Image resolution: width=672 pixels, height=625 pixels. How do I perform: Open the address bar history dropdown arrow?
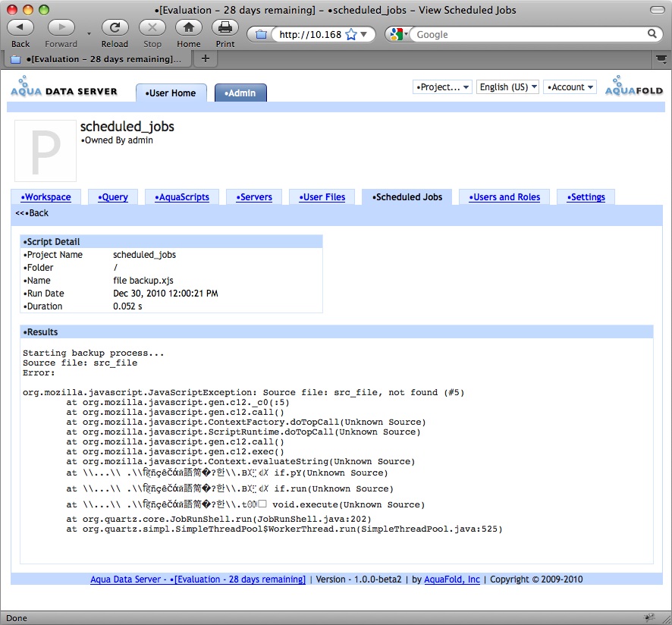coord(364,34)
